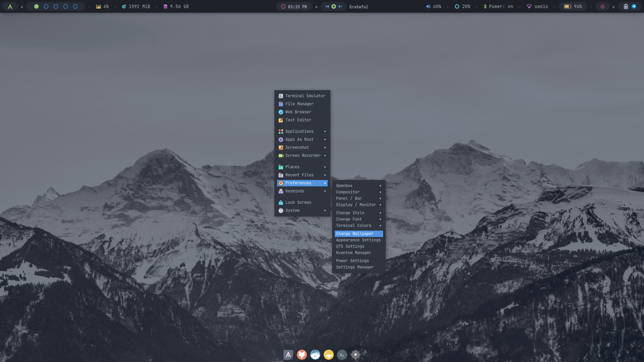Open the terminal icon in bottom dock
Image resolution: width=644 pixels, height=362 pixels.
342,355
